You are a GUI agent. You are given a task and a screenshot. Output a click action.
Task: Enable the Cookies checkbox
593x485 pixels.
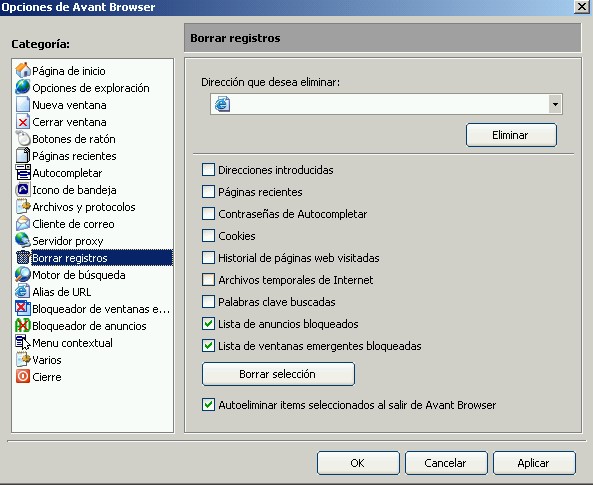tap(208, 236)
